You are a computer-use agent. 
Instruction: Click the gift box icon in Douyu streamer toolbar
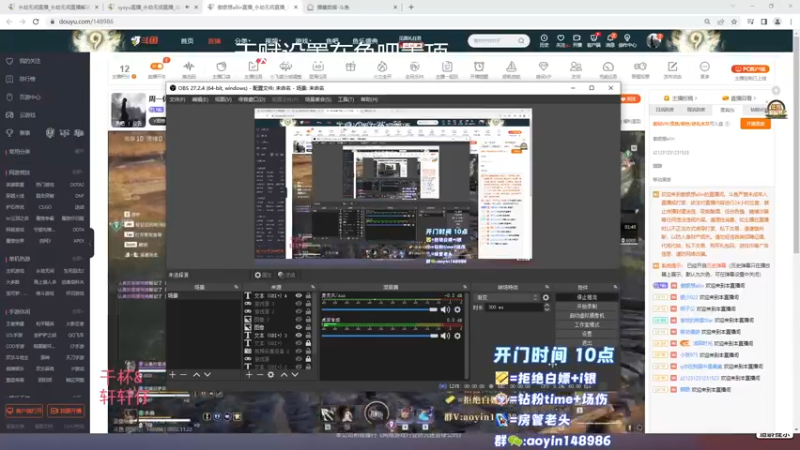click(350, 67)
